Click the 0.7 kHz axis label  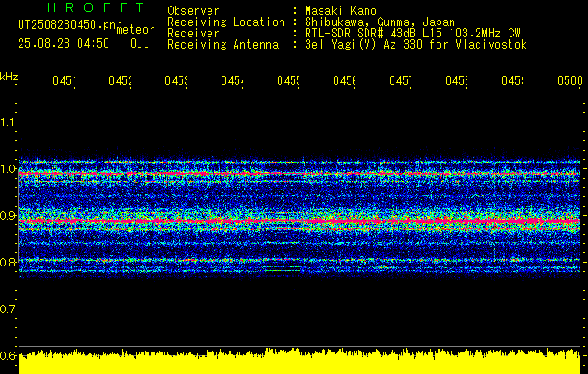[x=7, y=309]
